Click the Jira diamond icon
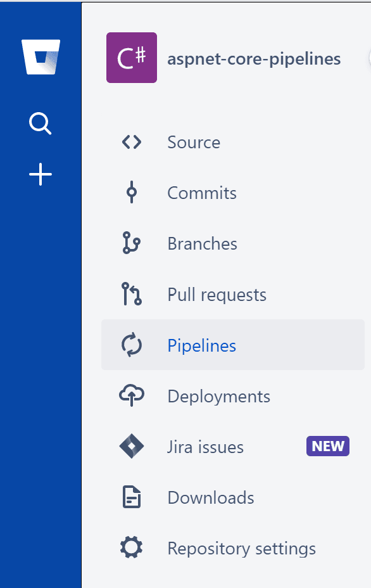The image size is (371, 588). tap(132, 446)
